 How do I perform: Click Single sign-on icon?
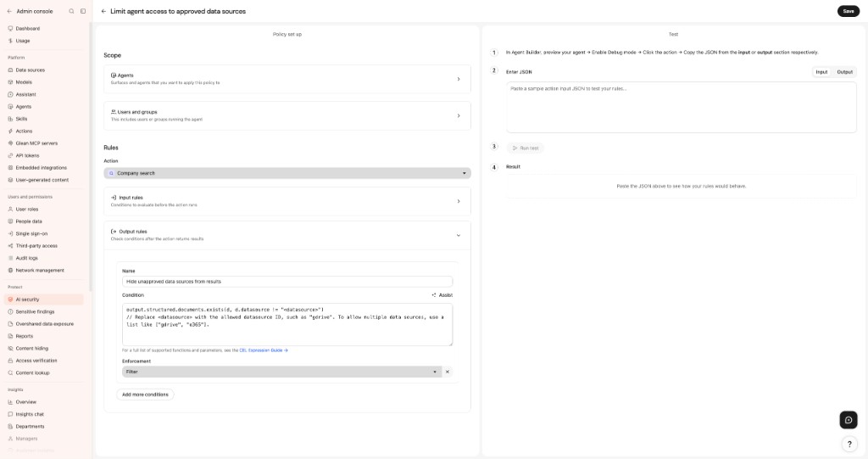coord(10,233)
